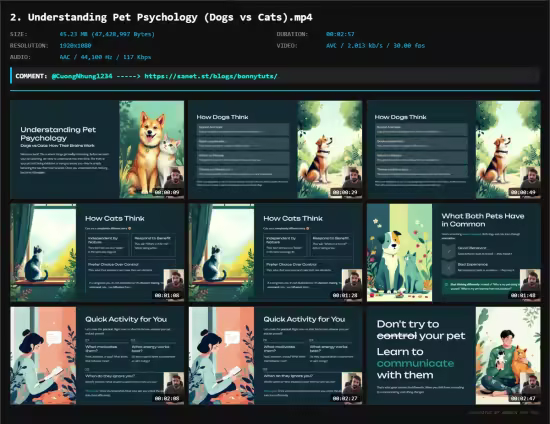Open the thumbnail stamped 00:02:08
The width and height of the screenshot is (550, 424).
point(97,356)
